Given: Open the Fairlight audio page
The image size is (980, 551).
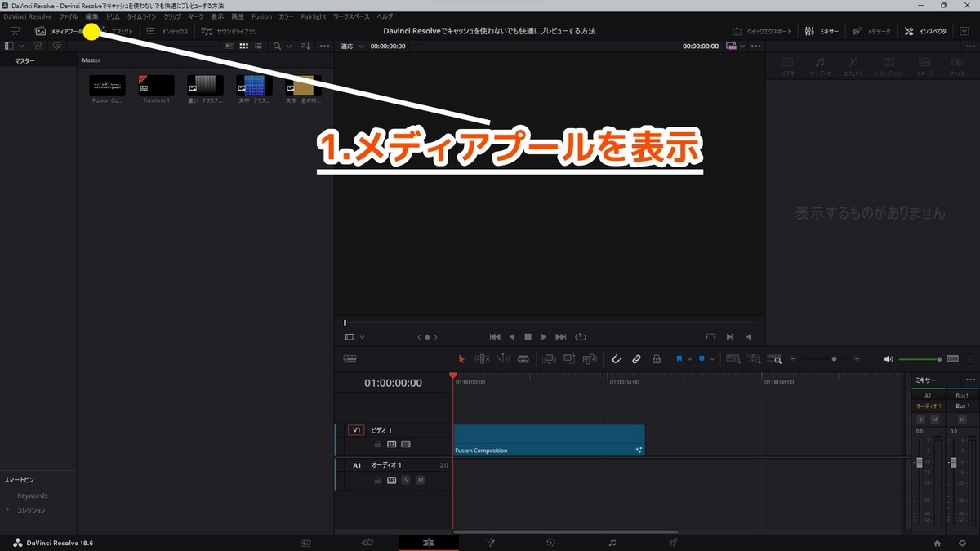Looking at the screenshot, I should click(612, 542).
